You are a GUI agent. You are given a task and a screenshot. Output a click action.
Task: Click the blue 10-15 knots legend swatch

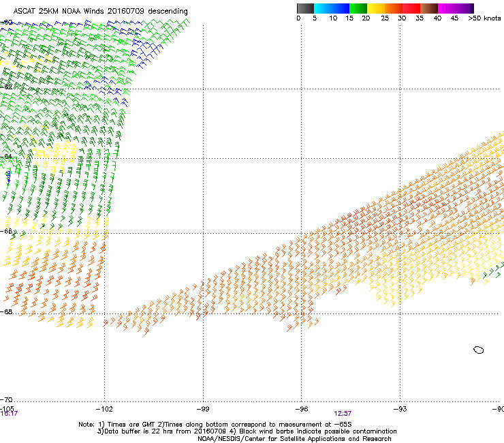[341, 8]
